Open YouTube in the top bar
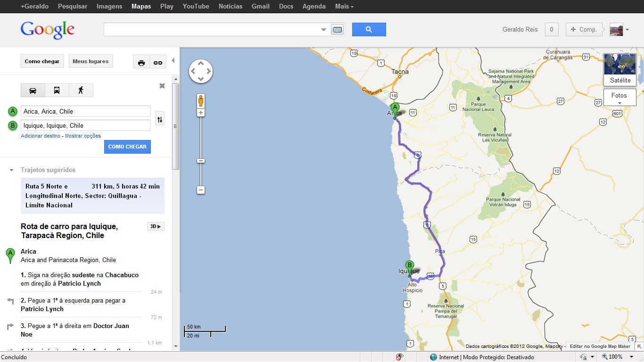This screenshot has height=362, width=644. pos(196,6)
